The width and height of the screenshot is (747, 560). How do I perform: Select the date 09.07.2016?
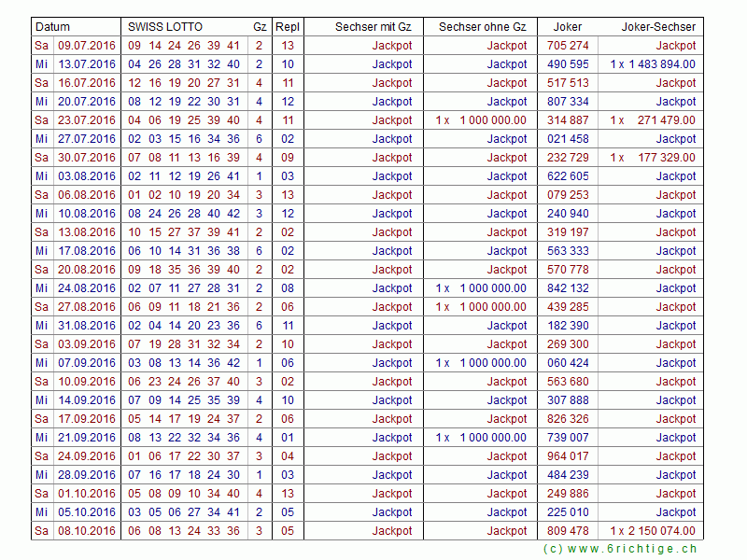tap(87, 46)
